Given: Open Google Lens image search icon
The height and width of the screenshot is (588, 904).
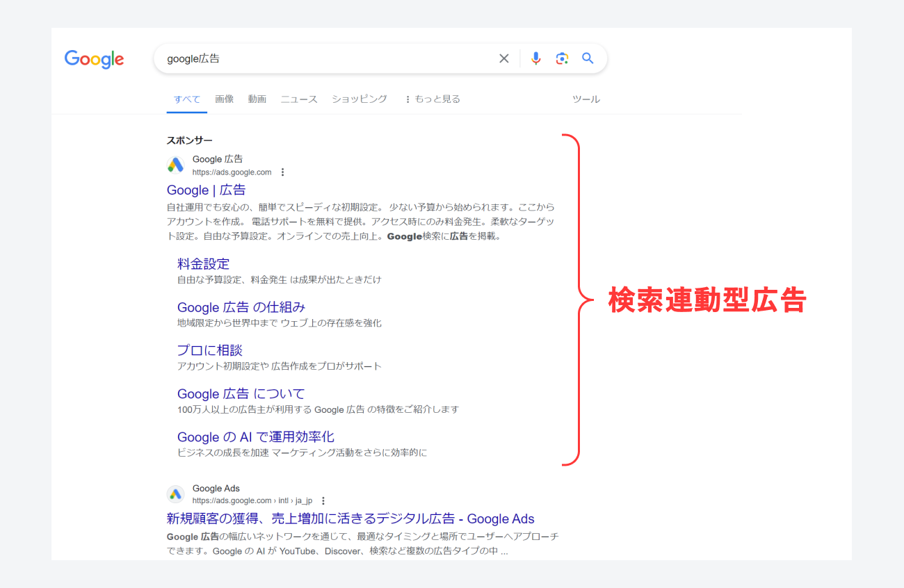Looking at the screenshot, I should pyautogui.click(x=562, y=58).
